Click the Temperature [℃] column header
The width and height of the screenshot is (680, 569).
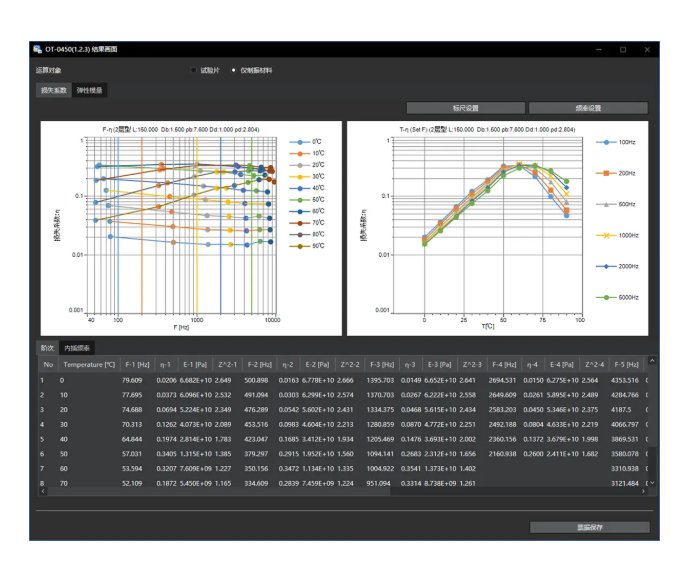[88, 365]
